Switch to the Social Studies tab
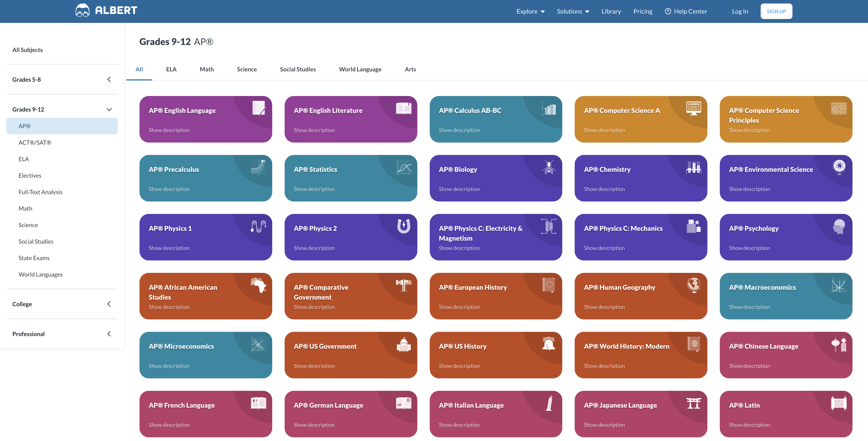The height and width of the screenshot is (441, 868). (298, 69)
